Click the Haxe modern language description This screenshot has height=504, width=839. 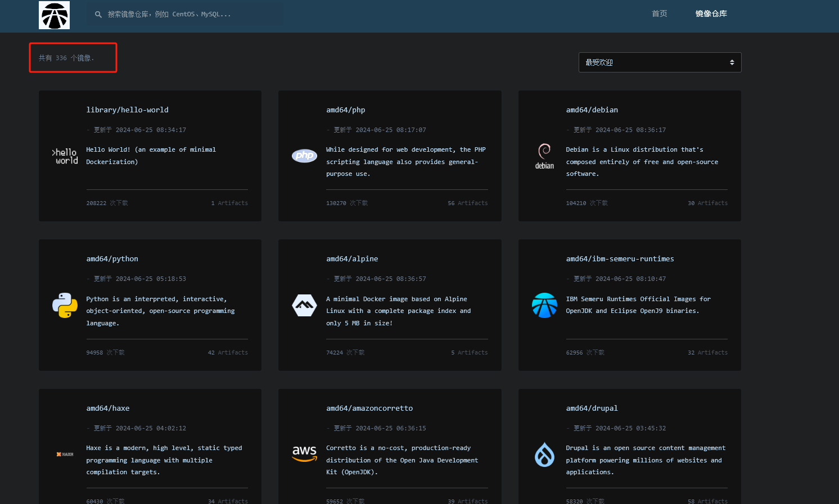point(164,460)
